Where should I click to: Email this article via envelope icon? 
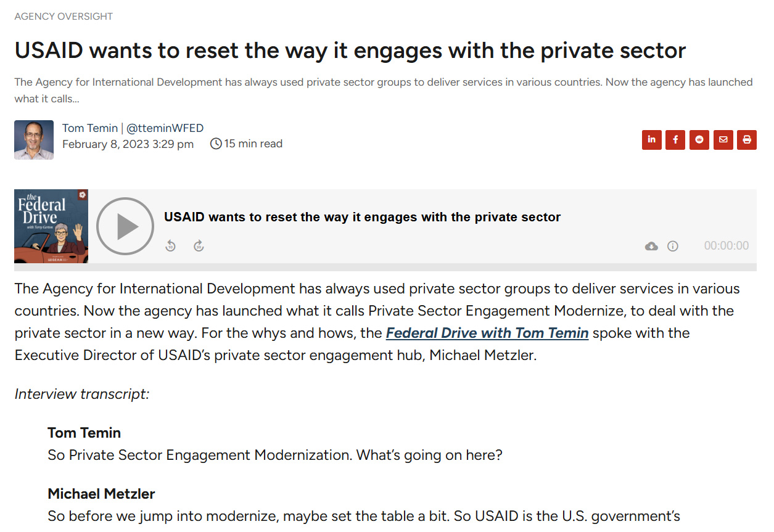[723, 140]
